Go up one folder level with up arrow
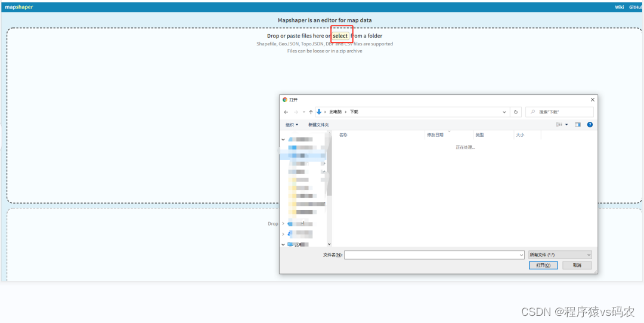The height and width of the screenshot is (323, 644). (x=311, y=112)
